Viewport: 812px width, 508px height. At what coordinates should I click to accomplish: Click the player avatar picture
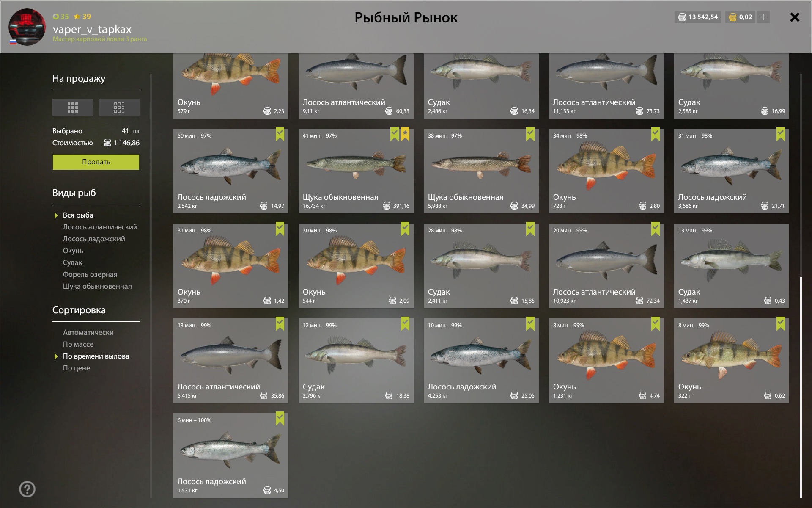[27, 27]
